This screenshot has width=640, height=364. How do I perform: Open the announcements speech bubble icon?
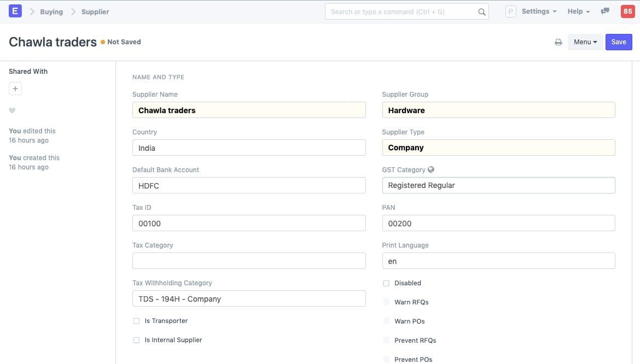[604, 11]
